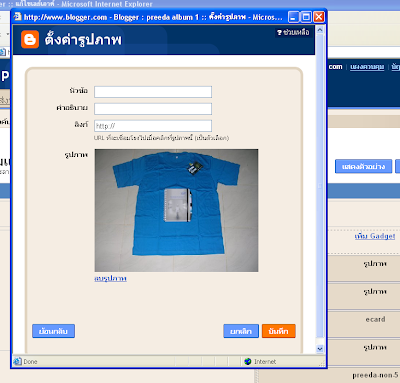Image resolution: width=400 pixels, height=383 pixels.
Task: Click the blue back button at bottom left
Action: pos(53,331)
